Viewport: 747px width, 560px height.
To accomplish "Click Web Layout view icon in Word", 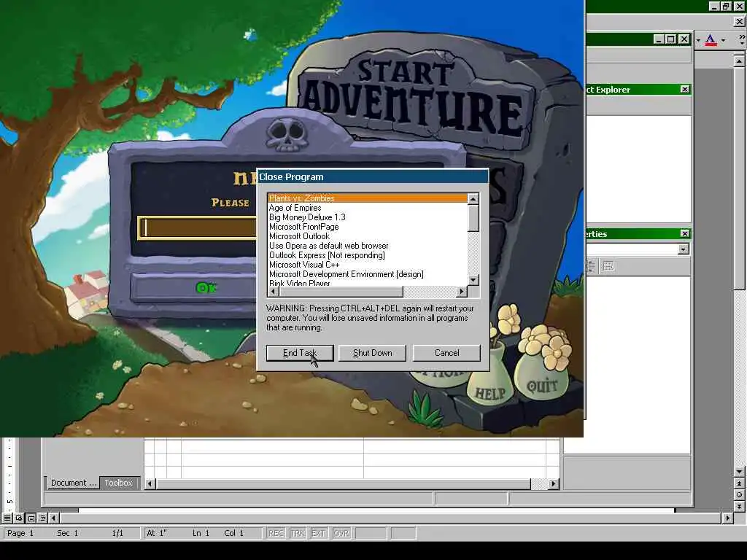I will pos(19,518).
